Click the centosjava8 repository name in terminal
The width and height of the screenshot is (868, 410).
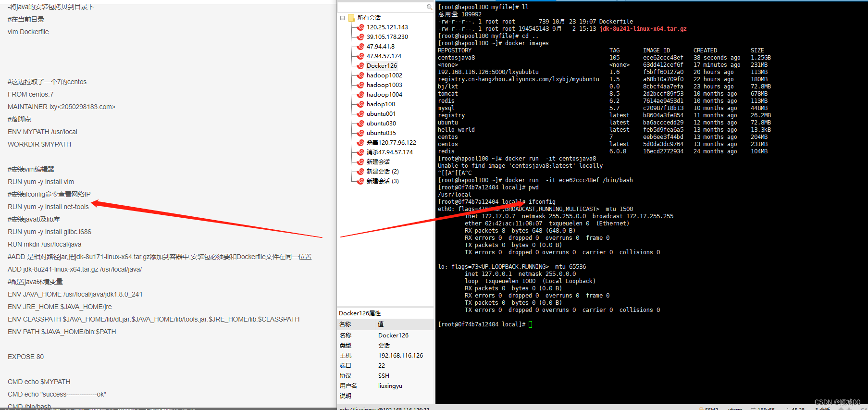[456, 58]
